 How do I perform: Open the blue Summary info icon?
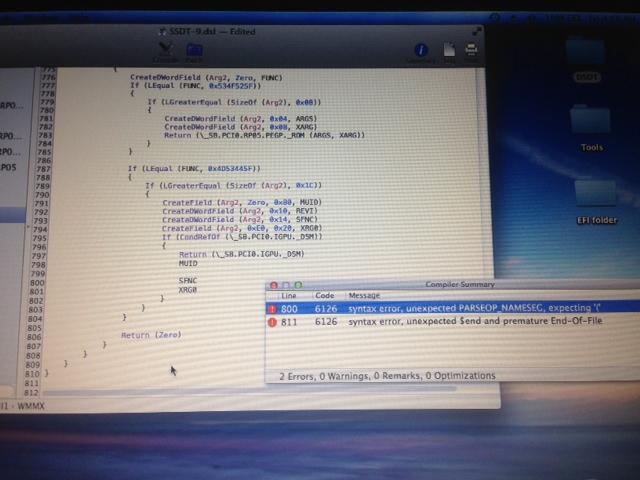pyautogui.click(x=422, y=50)
